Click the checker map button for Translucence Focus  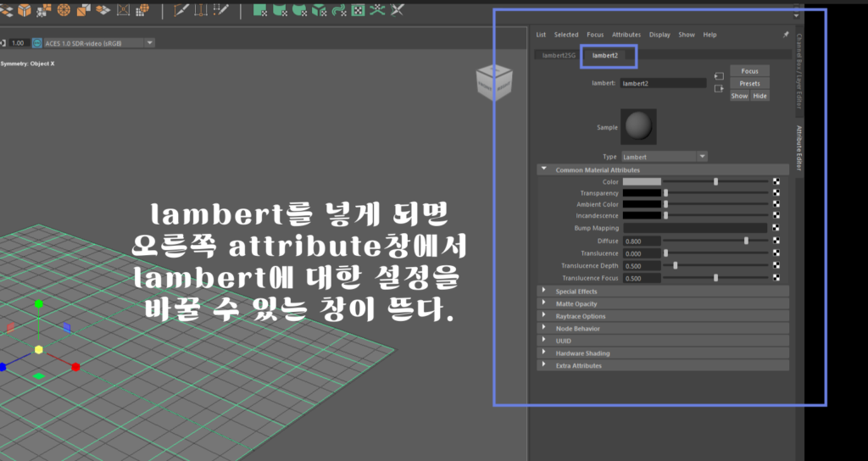point(776,278)
